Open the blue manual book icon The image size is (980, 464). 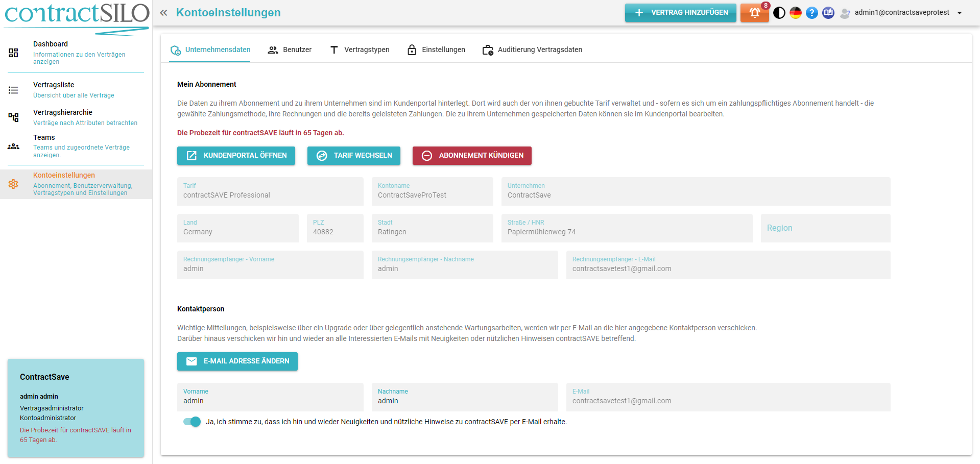(828, 13)
